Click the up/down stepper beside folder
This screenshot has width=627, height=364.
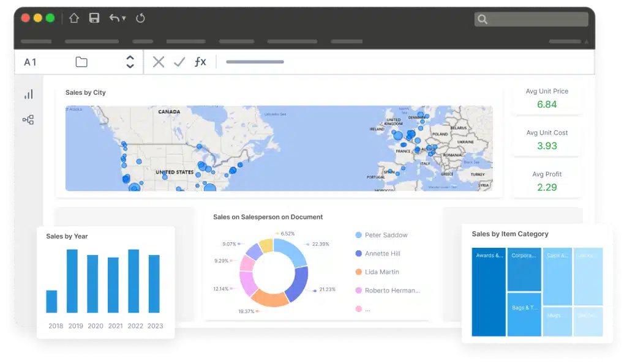pos(130,62)
